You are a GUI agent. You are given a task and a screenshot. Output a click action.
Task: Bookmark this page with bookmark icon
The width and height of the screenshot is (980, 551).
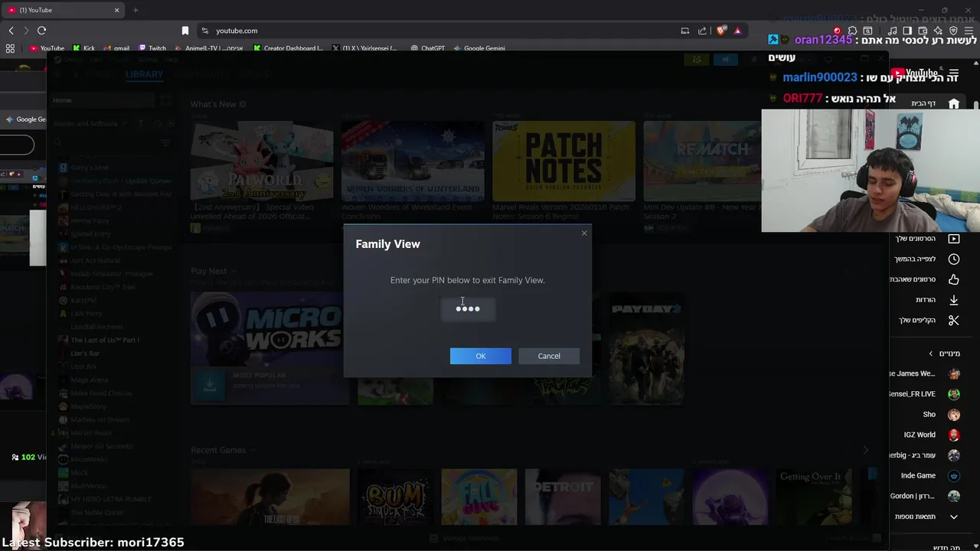click(x=185, y=31)
